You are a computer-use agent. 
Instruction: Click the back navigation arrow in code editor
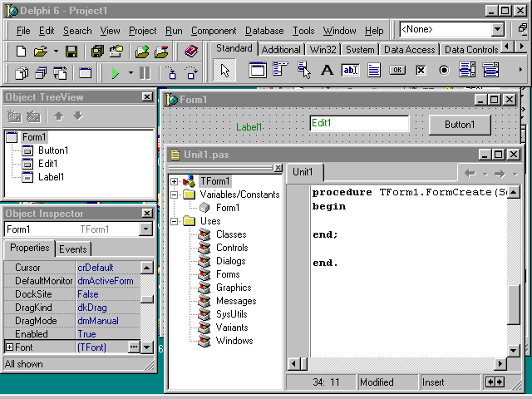[470, 174]
